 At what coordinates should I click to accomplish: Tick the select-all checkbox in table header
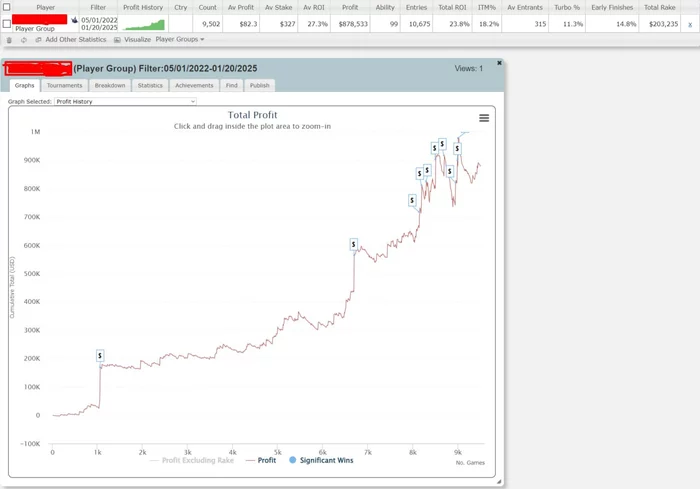pos(7,7)
